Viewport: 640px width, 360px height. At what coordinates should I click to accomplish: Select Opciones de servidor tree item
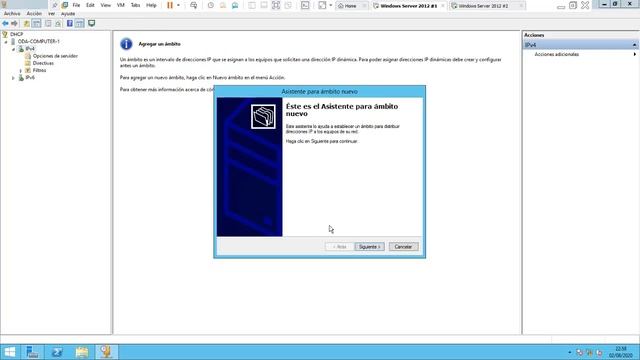pyautogui.click(x=55, y=56)
